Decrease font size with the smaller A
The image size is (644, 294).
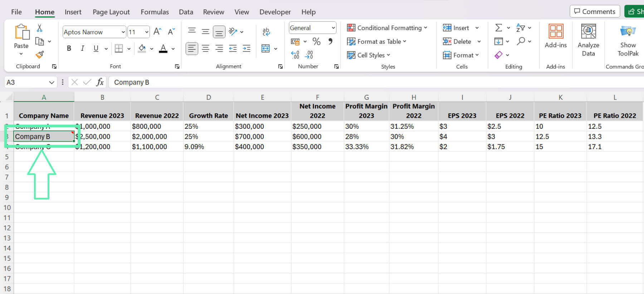coord(171,31)
